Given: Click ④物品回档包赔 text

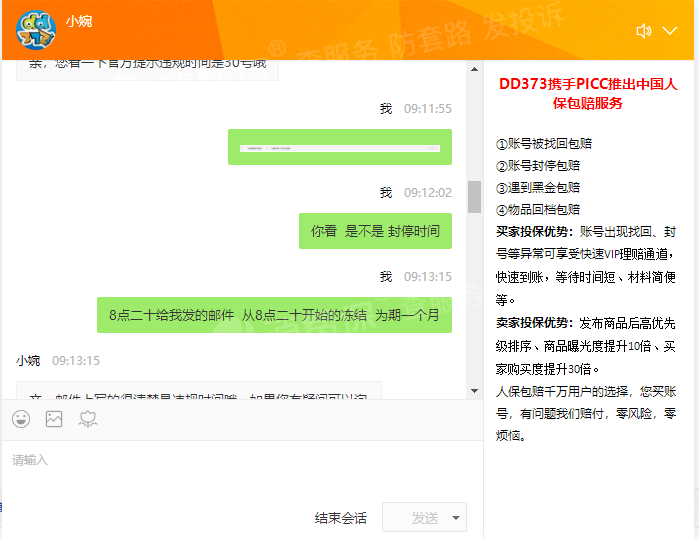Looking at the screenshot, I should click(x=538, y=210).
